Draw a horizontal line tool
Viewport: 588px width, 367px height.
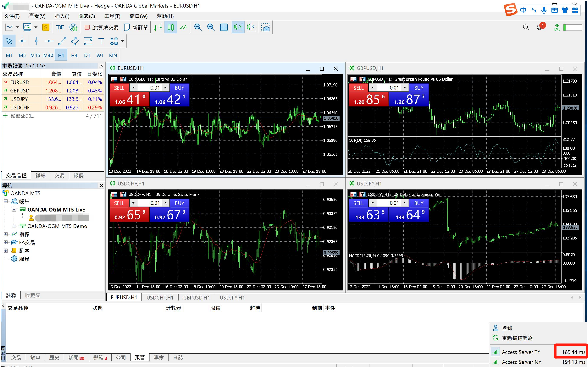[49, 41]
